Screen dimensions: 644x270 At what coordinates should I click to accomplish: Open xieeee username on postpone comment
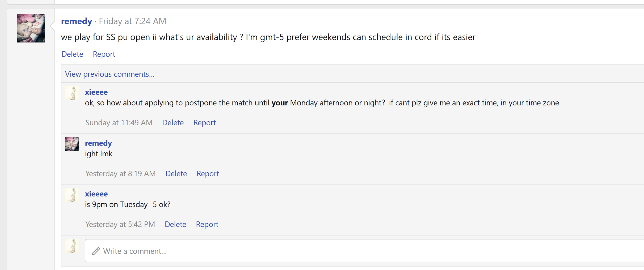click(x=96, y=92)
